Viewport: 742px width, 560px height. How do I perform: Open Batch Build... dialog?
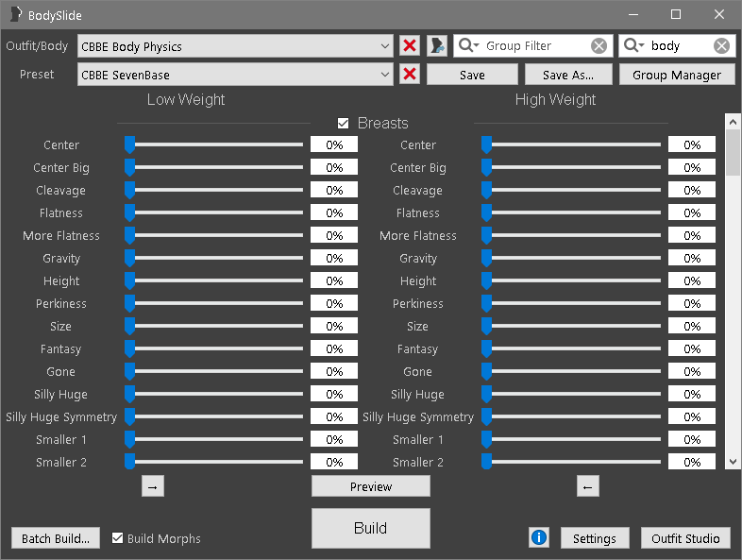pyautogui.click(x=56, y=537)
